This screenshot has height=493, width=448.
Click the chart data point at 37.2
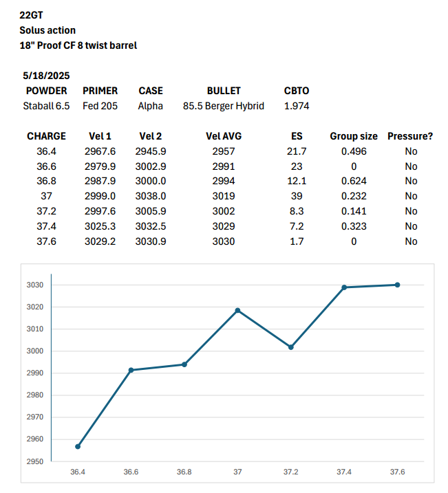tap(291, 347)
